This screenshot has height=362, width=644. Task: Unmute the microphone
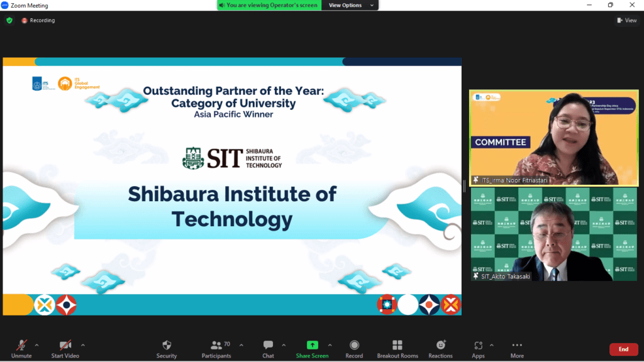coord(21,345)
